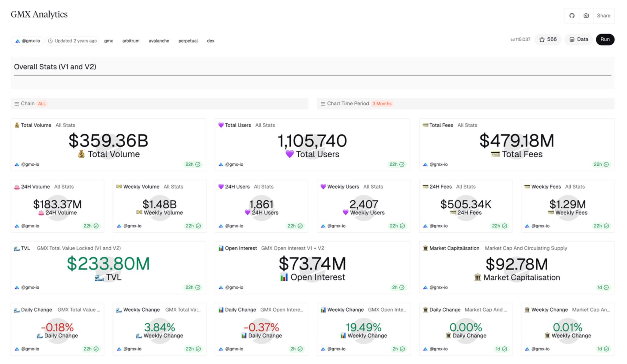
Task: Expand the Chain ALL filter
Action: pos(42,104)
